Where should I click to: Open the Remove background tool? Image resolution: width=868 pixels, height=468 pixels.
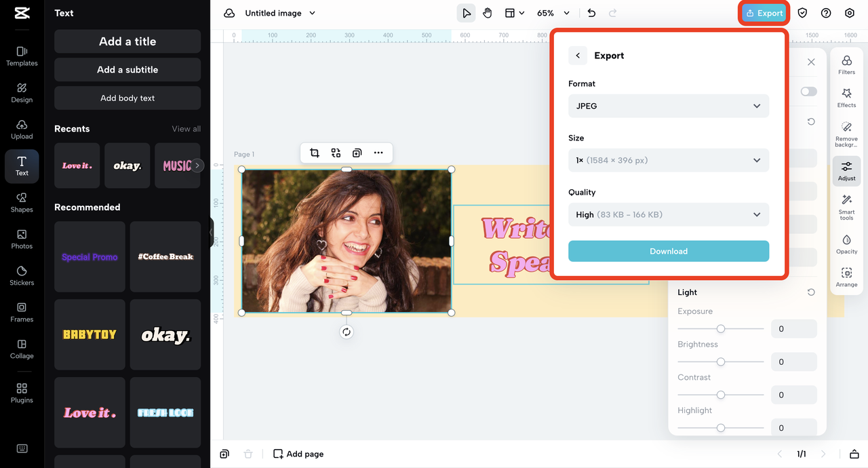click(x=846, y=134)
